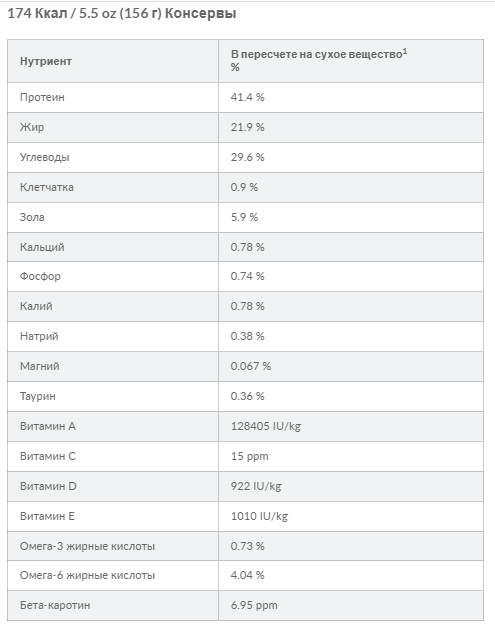Click the Углеводы value 29.6 %
The height and width of the screenshot is (624, 495).
pyautogui.click(x=248, y=157)
